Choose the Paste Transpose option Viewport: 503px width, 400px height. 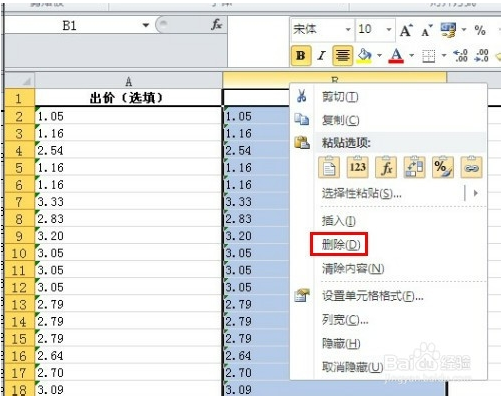[414, 167]
